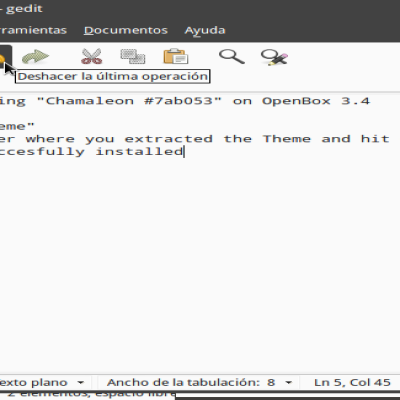Open the Ancho de la tabulación dropdown
Viewport: 400px width, 400px height.
click(199, 382)
